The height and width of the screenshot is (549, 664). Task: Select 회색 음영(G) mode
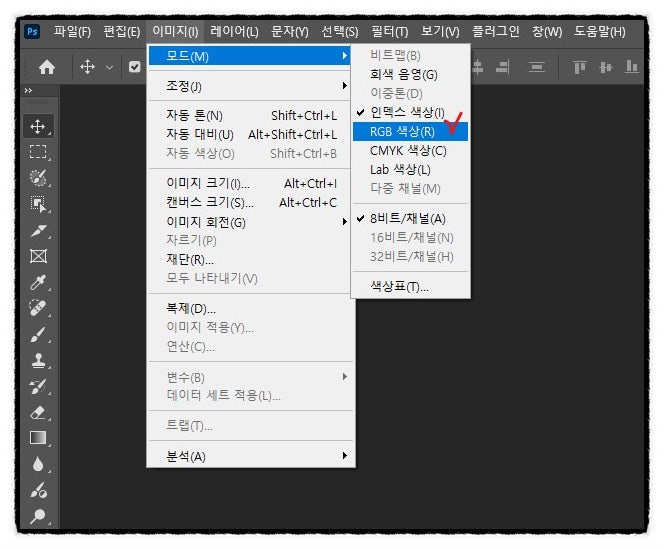pyautogui.click(x=410, y=75)
